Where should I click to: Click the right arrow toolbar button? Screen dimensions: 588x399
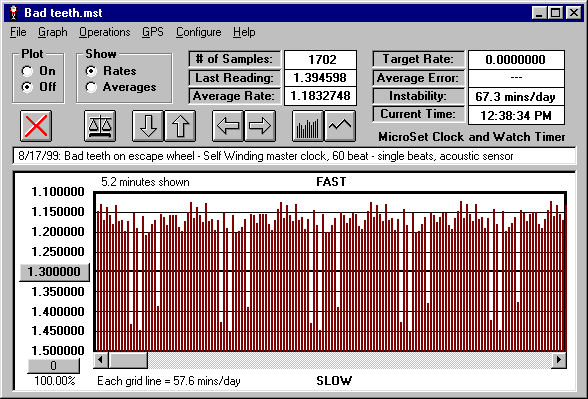pos(260,126)
